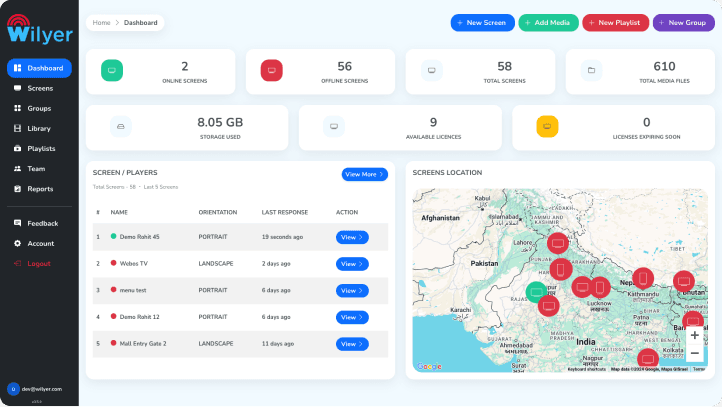The width and height of the screenshot is (722, 407).
Task: Click the red marker over Kathmandu
Action: (643, 279)
